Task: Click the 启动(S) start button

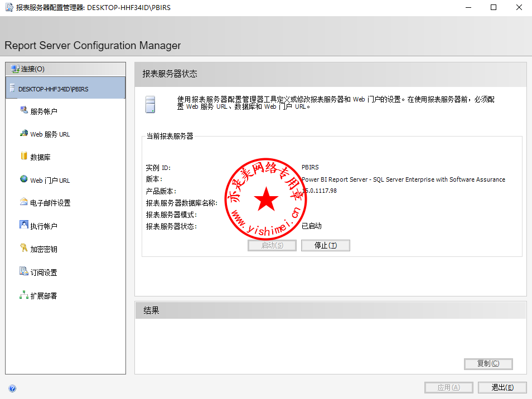Action: tap(272, 245)
